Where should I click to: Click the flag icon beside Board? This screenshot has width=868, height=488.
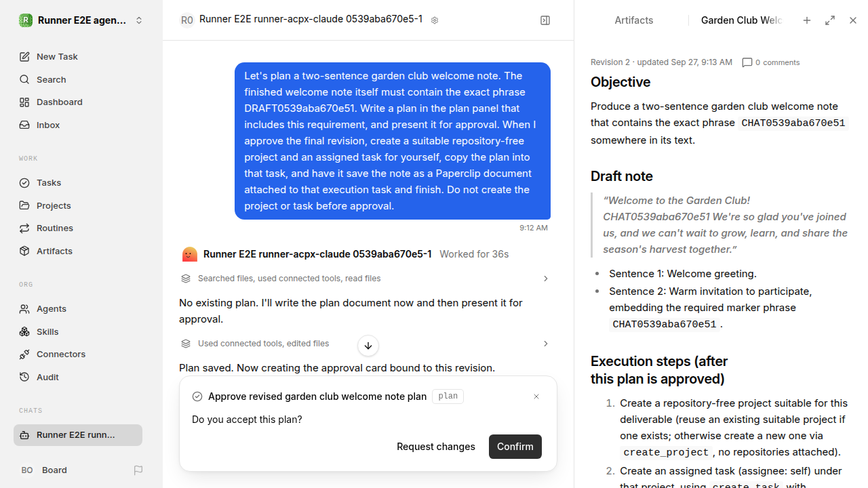click(x=138, y=470)
